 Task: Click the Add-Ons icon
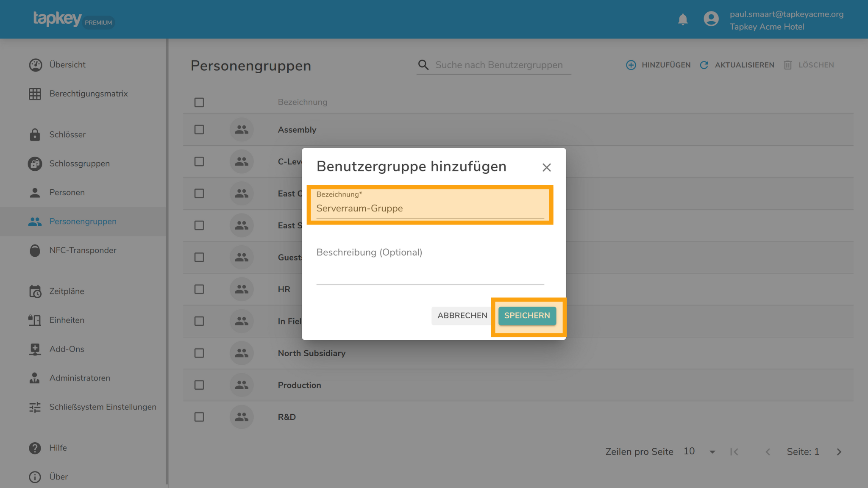click(x=35, y=349)
